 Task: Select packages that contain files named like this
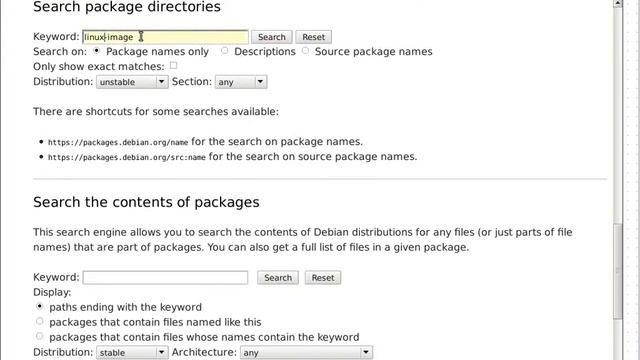point(40,321)
